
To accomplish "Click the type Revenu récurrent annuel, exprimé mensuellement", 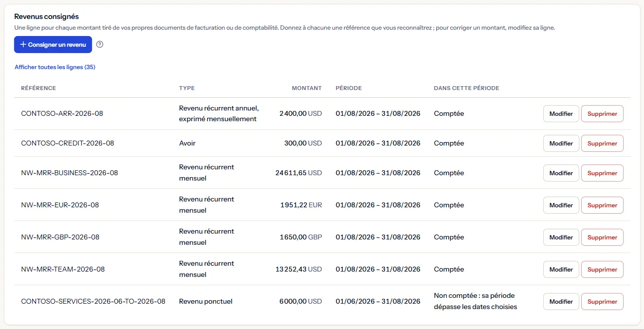I will pyautogui.click(x=219, y=113).
